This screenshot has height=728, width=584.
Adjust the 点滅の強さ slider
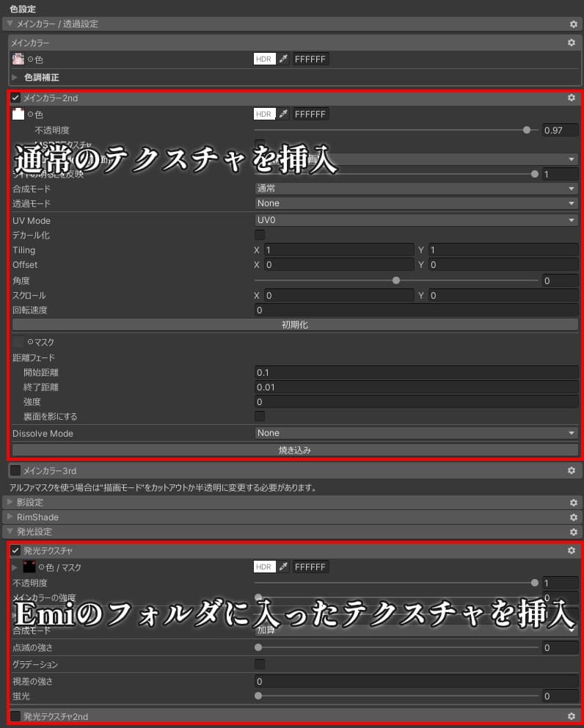point(396,647)
